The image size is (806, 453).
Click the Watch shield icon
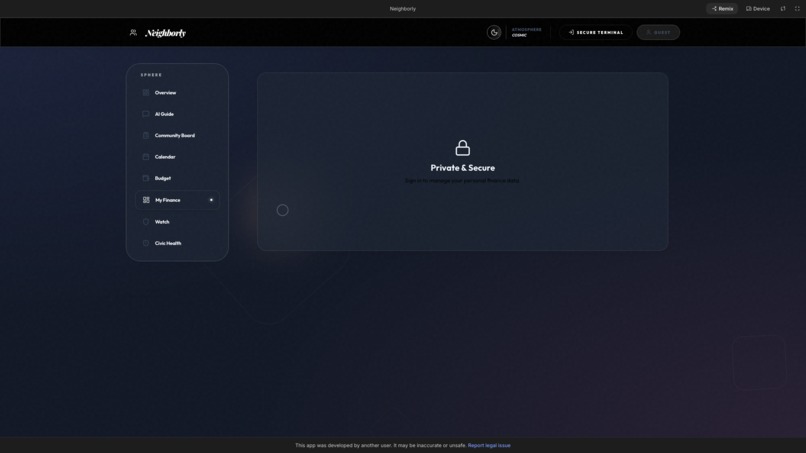tap(146, 222)
